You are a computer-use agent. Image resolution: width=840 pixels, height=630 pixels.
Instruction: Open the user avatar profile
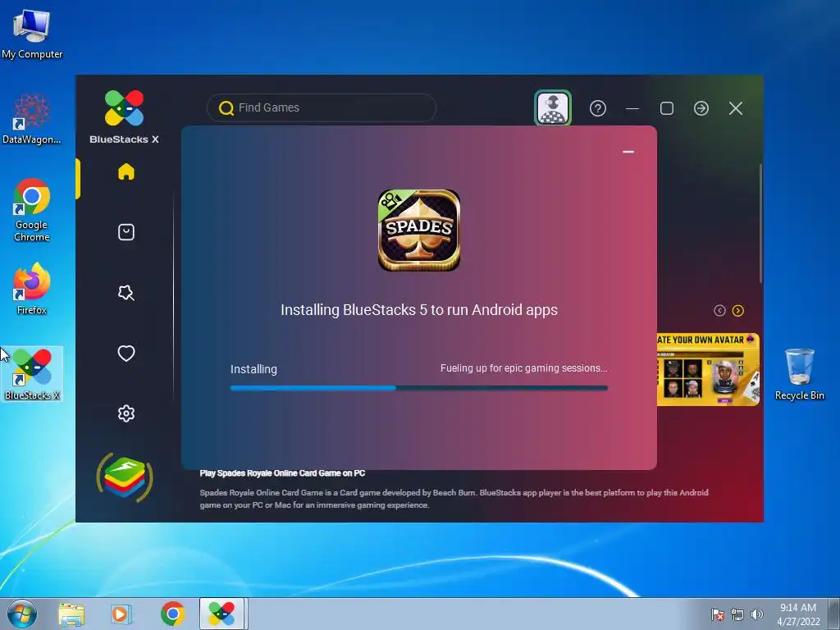click(x=553, y=108)
